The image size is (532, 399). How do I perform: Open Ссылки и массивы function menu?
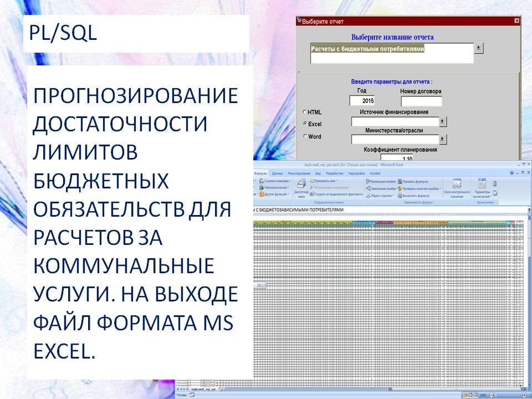click(x=275, y=181)
